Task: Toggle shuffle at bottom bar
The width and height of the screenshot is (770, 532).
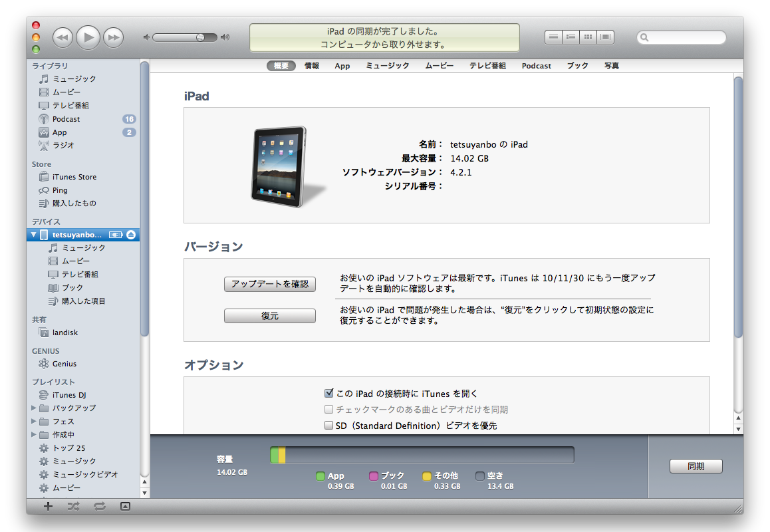Action: pyautogui.click(x=74, y=507)
